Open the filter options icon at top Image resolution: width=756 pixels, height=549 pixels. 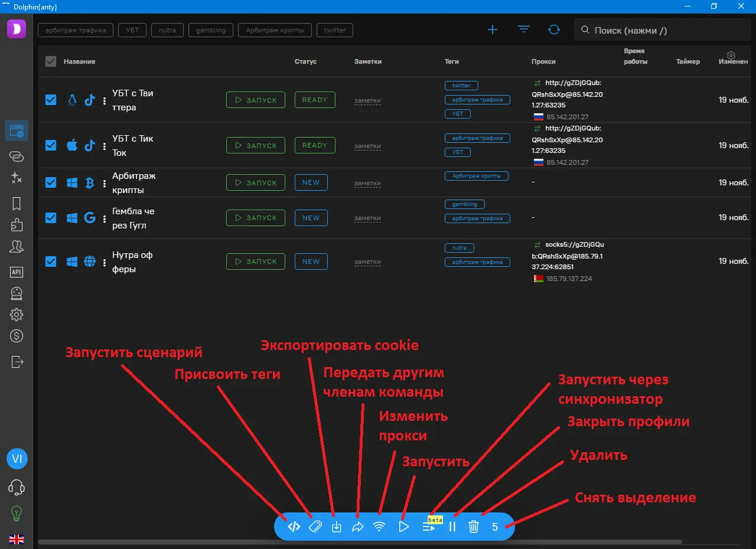tap(524, 30)
